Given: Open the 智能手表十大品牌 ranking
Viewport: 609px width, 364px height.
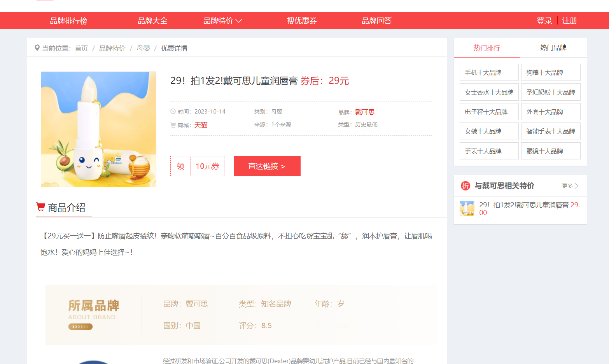Looking at the screenshot, I should click(550, 131).
